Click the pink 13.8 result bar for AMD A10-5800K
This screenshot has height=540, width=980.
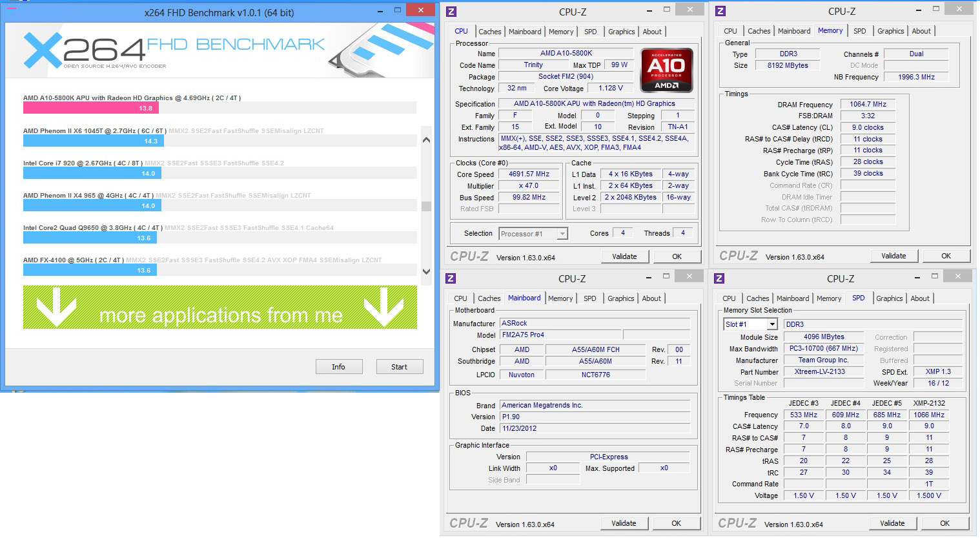tap(90, 108)
